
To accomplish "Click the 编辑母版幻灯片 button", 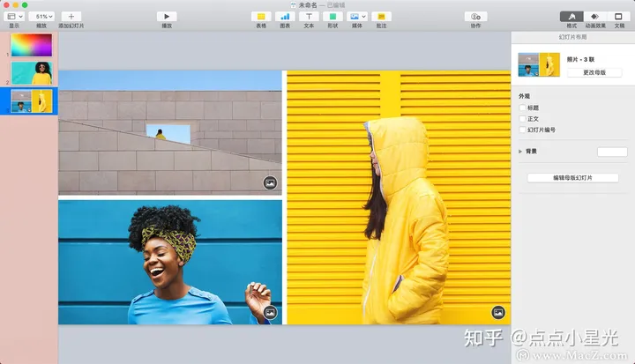I will coord(572,178).
